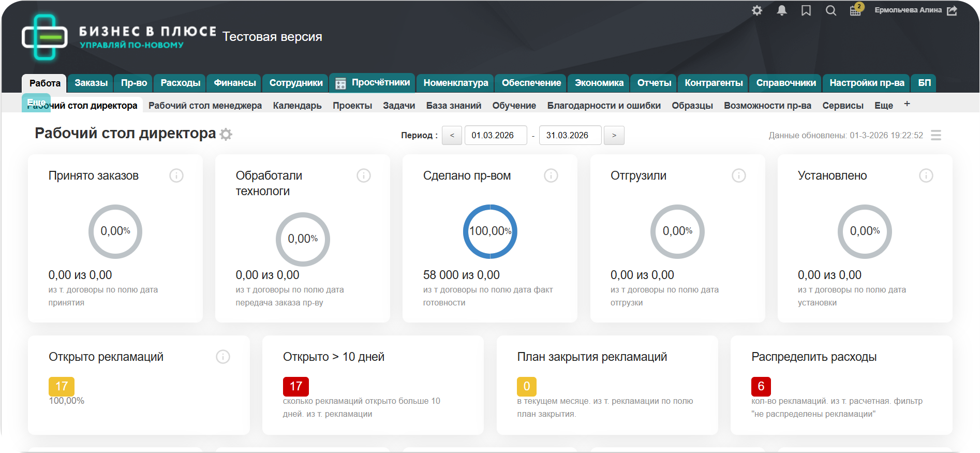Switch to Финансы main tab
The width and height of the screenshot is (980, 453).
[235, 83]
